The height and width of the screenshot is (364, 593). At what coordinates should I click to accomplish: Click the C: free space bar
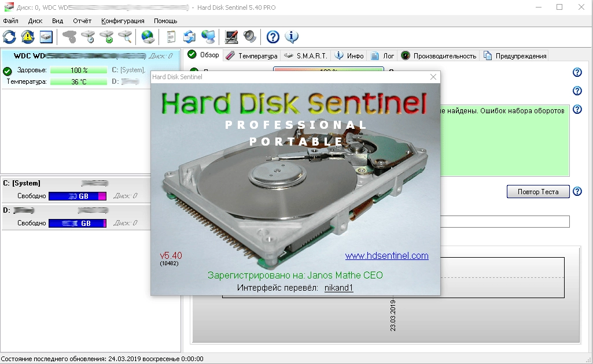[78, 196]
